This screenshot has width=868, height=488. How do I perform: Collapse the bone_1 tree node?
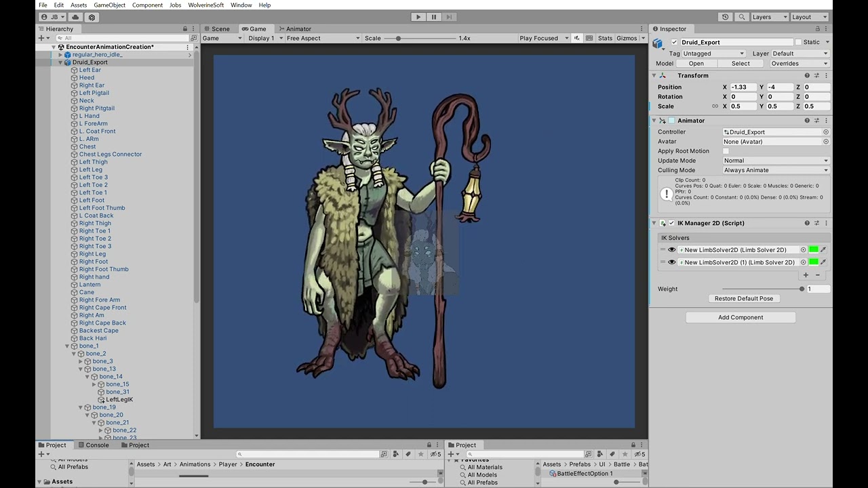pos(67,346)
